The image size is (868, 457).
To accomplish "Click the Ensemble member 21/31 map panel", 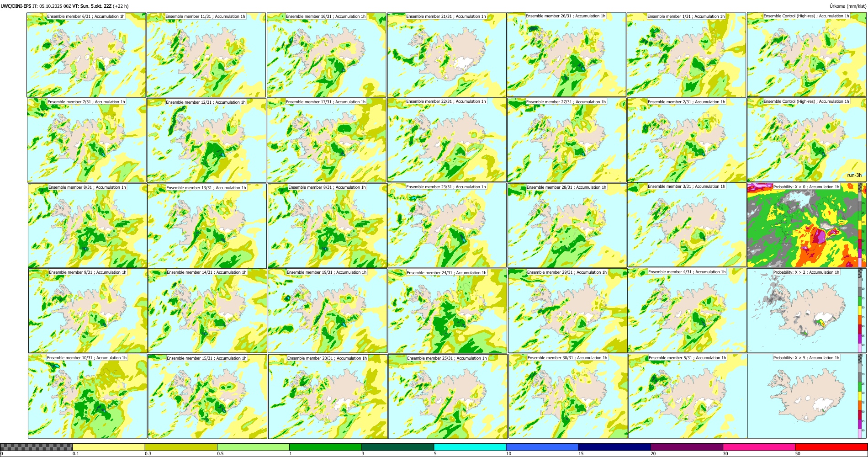I will [x=446, y=55].
